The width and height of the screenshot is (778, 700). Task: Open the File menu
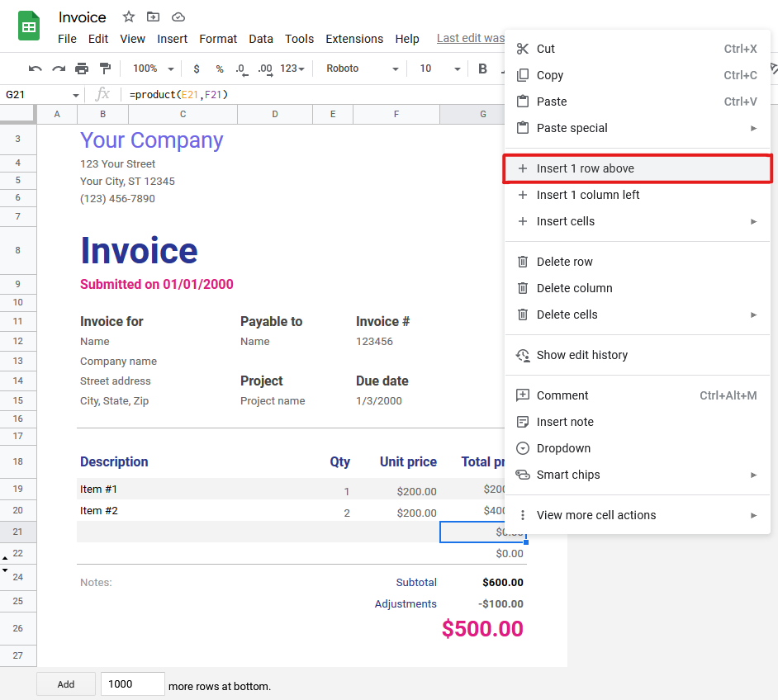tap(67, 39)
